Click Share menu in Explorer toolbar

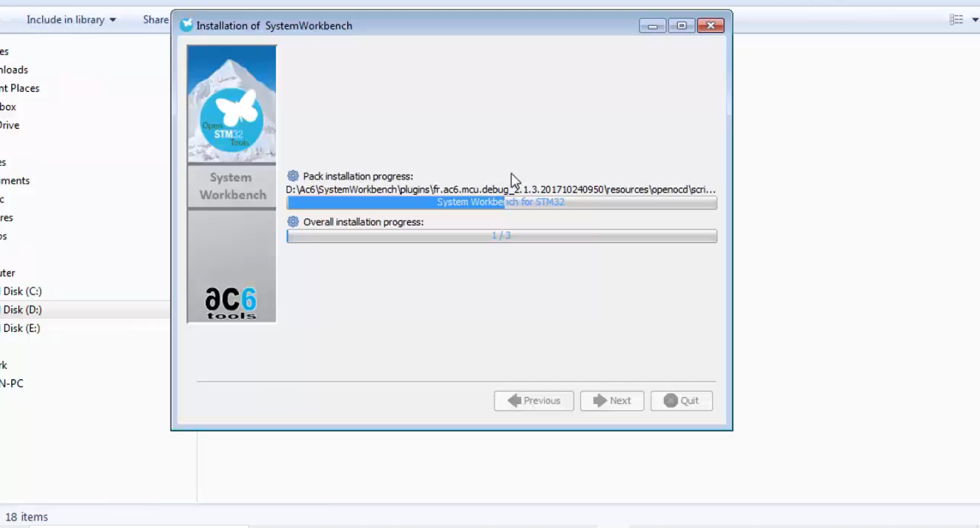point(156,19)
